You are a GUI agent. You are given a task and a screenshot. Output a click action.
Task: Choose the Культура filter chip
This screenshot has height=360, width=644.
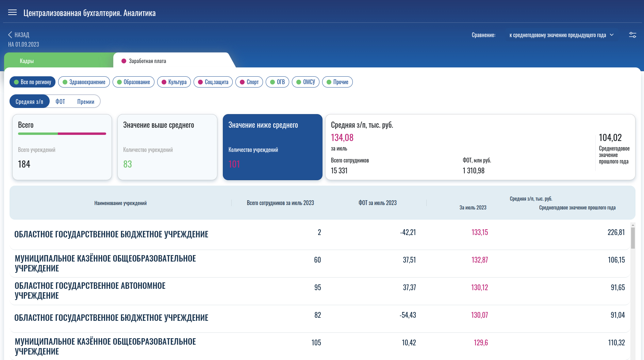(174, 82)
